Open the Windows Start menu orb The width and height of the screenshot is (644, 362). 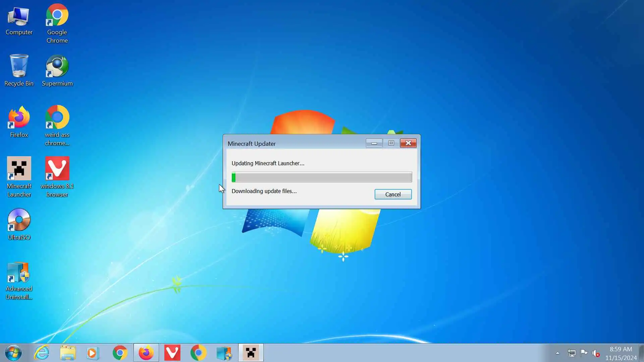[x=13, y=353]
